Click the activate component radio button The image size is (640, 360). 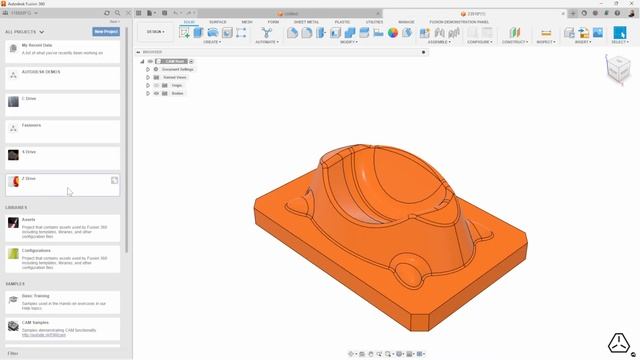191,61
